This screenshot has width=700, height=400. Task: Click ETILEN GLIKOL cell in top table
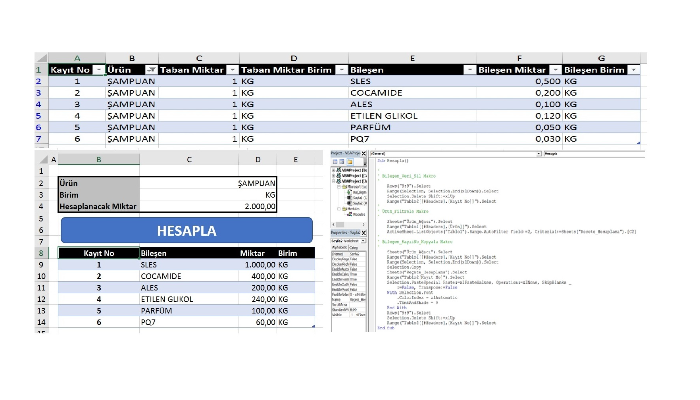coord(412,116)
